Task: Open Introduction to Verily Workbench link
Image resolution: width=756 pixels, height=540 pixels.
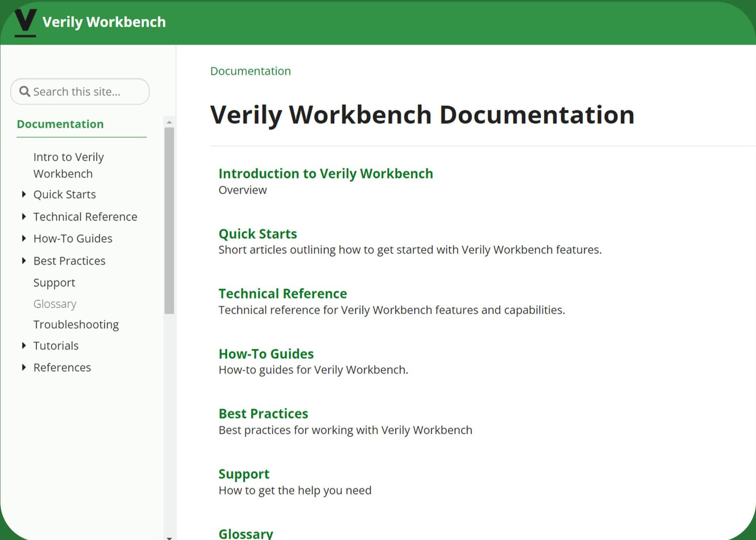Action: coord(326,174)
